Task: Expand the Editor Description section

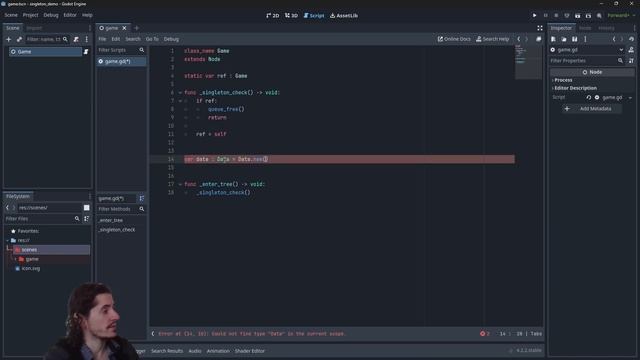Action: click(x=575, y=88)
